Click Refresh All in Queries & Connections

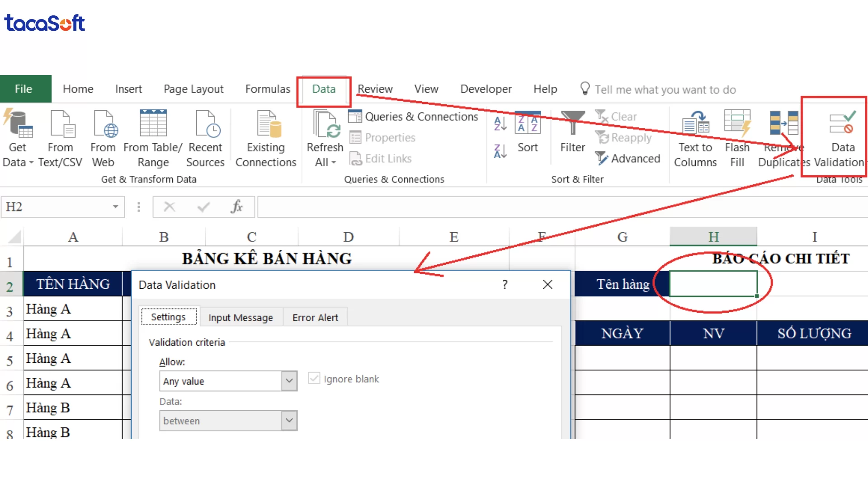(325, 138)
